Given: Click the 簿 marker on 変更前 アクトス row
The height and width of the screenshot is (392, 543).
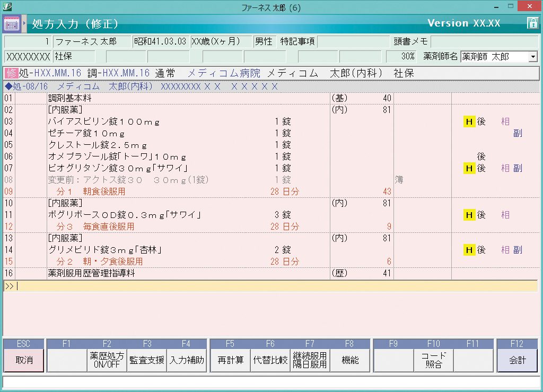Looking at the screenshot, I should (399, 180).
